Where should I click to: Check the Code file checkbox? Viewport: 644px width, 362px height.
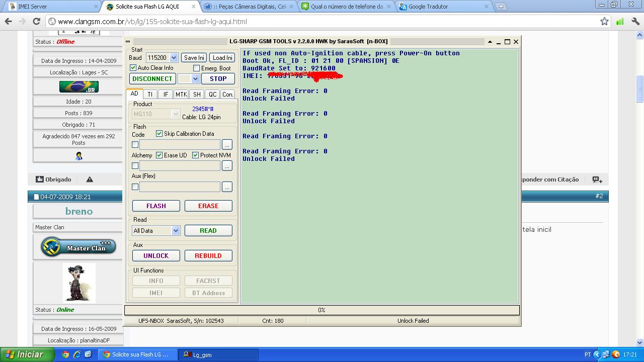pyautogui.click(x=135, y=145)
